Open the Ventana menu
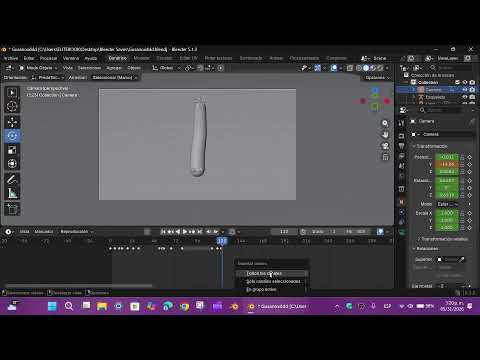Screen dimensions: 480x360 [x=71, y=58]
